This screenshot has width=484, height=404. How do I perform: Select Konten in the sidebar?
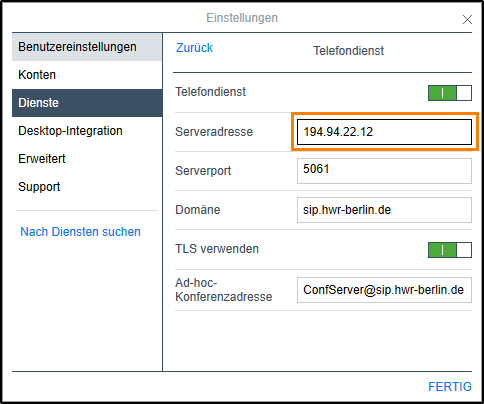coord(87,75)
